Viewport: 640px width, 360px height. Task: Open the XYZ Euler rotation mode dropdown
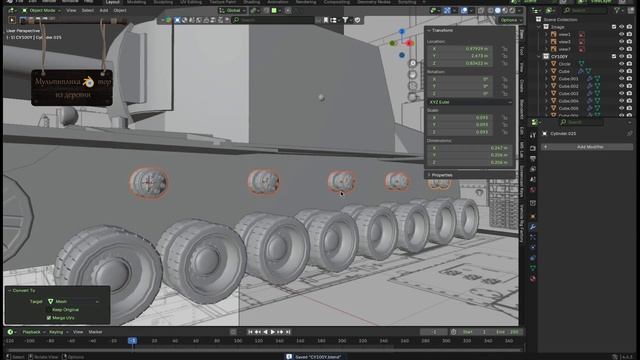470,102
